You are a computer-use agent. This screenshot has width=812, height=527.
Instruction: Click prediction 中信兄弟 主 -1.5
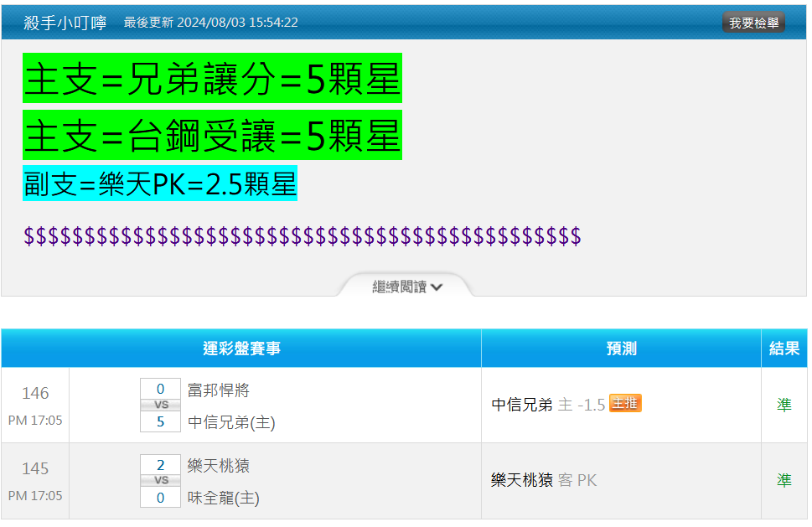coord(548,405)
